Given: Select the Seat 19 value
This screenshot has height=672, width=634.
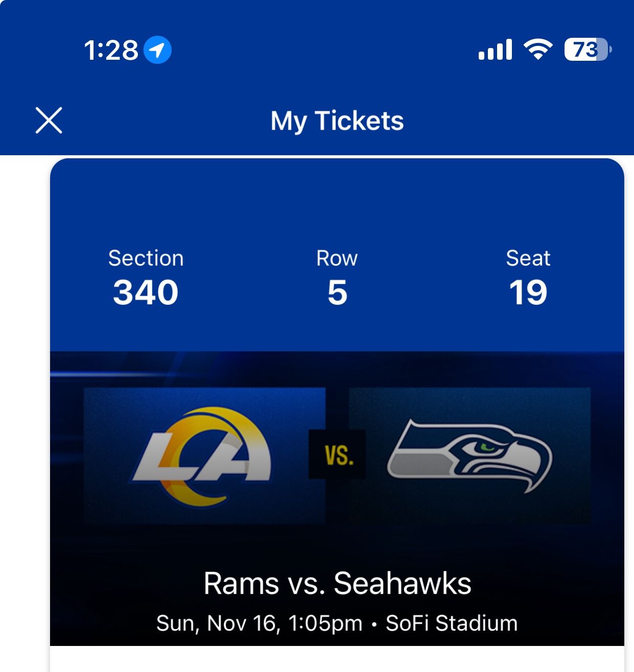Looking at the screenshot, I should pyautogui.click(x=528, y=293).
